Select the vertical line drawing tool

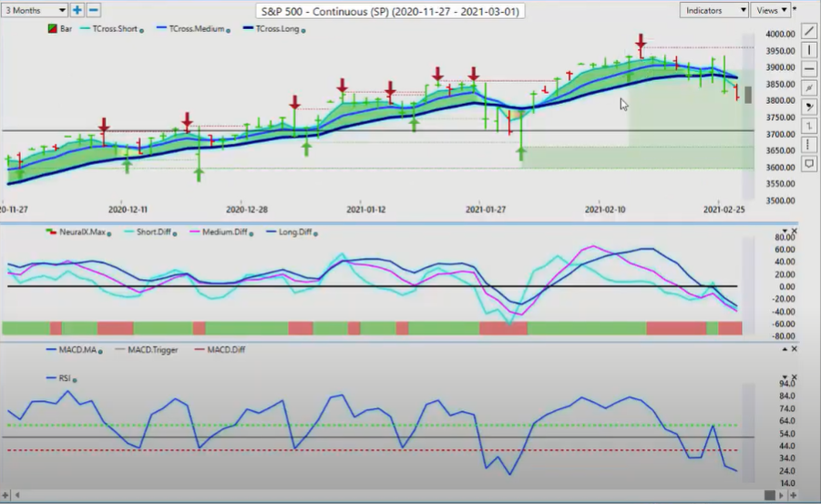809,50
